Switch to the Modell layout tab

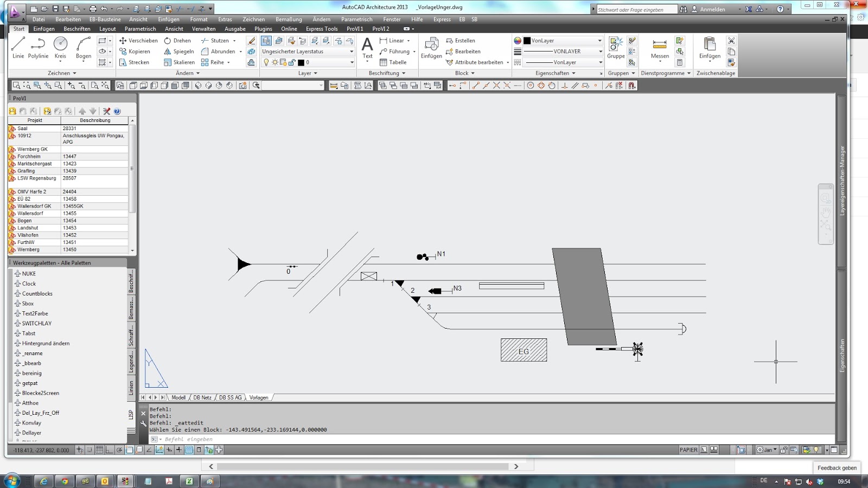(178, 397)
